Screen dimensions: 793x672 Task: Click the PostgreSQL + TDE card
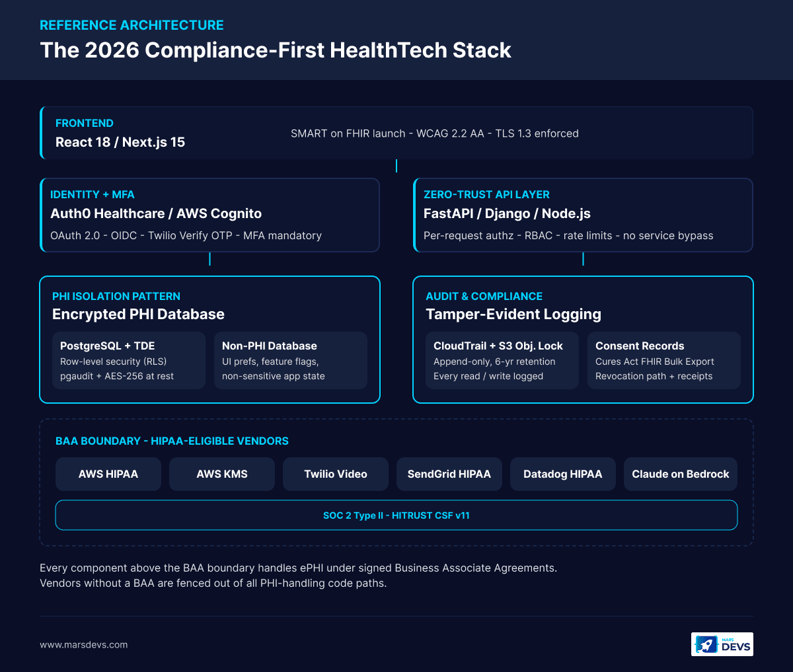point(129,360)
